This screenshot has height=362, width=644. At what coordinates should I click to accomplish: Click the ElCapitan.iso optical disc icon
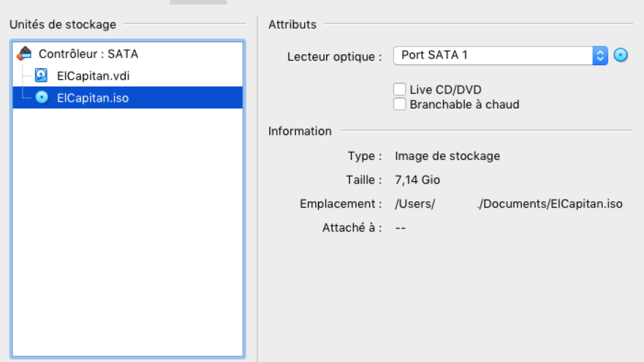pos(41,98)
